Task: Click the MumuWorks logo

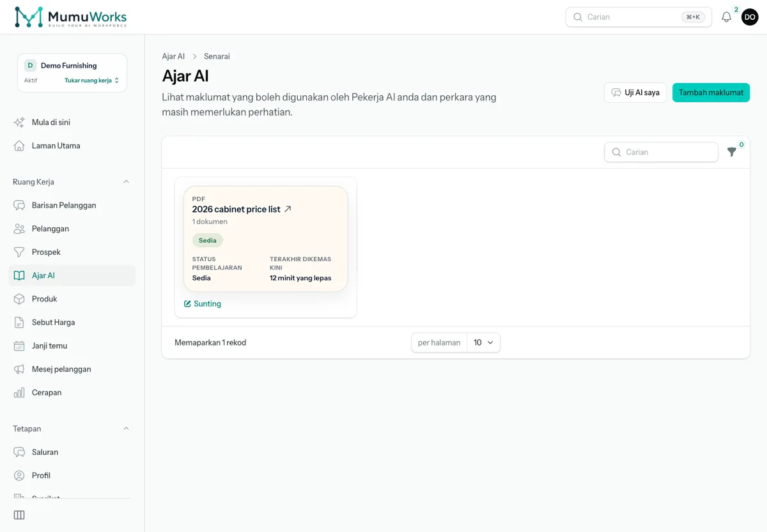Action: (x=71, y=17)
